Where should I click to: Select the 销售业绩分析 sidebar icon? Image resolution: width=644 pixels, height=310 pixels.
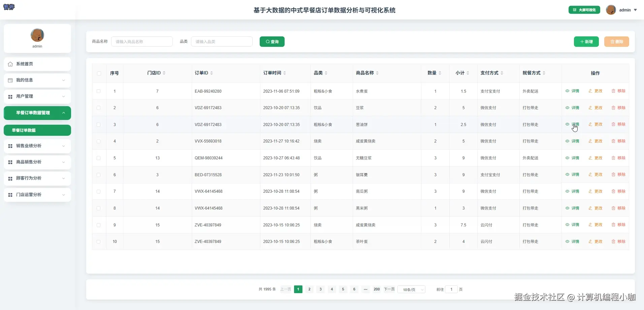point(10,146)
